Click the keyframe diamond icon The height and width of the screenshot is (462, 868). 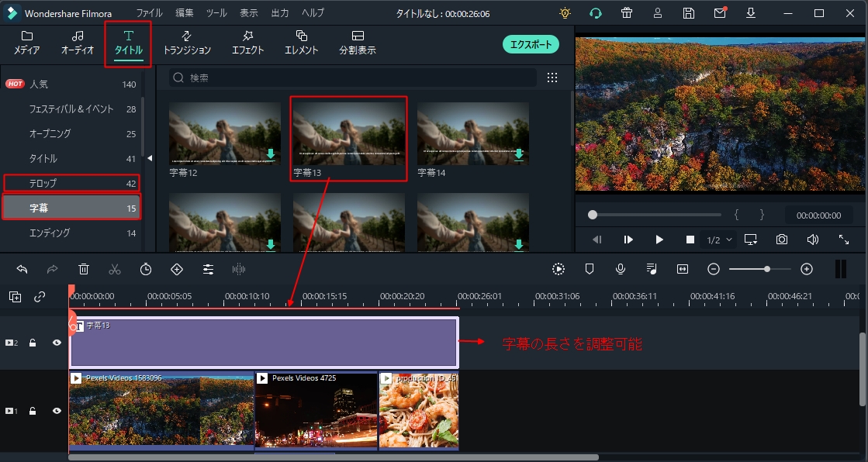[x=177, y=270]
